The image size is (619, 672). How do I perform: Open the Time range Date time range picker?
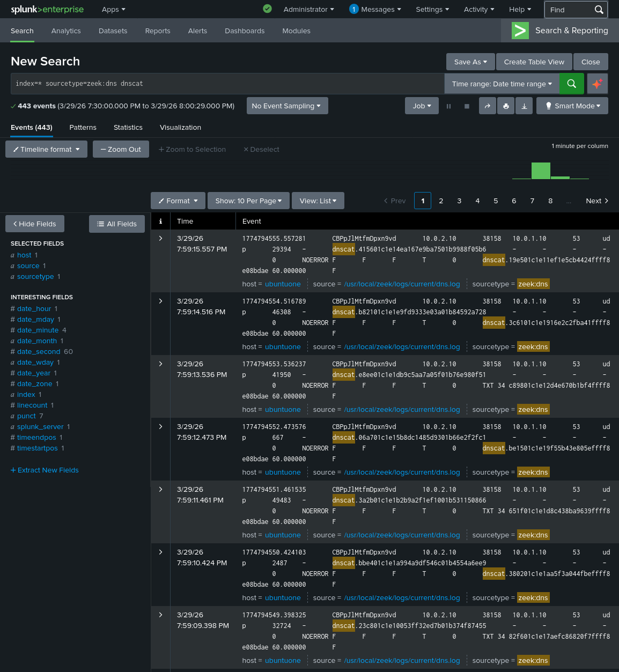coord(501,84)
